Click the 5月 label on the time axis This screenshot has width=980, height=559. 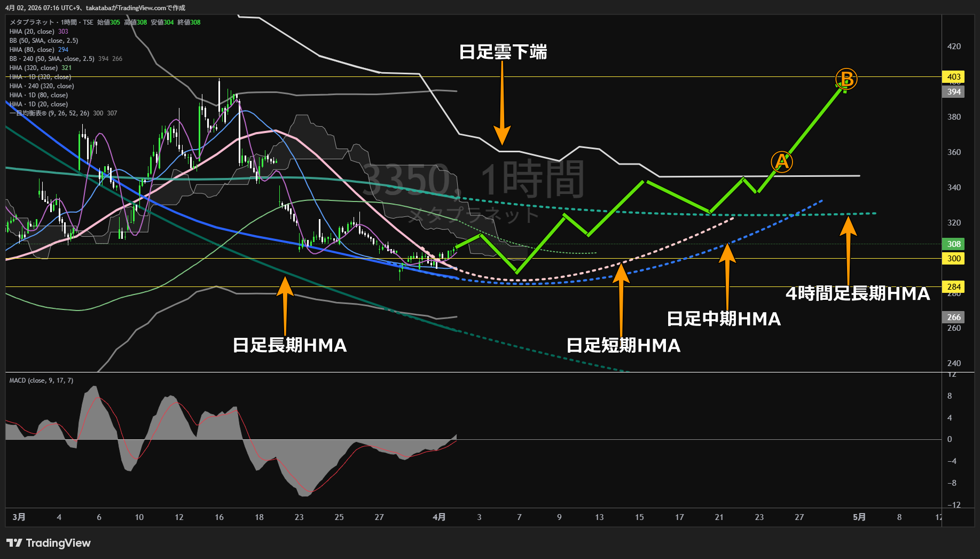click(x=859, y=517)
